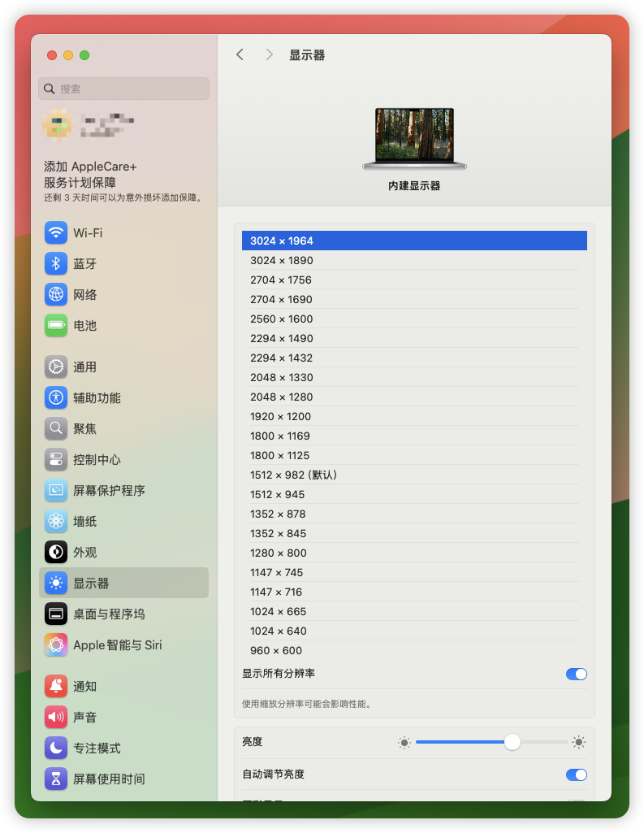Click the Bluetooth (蓝牙) icon
The height and width of the screenshot is (833, 644).
click(x=56, y=264)
